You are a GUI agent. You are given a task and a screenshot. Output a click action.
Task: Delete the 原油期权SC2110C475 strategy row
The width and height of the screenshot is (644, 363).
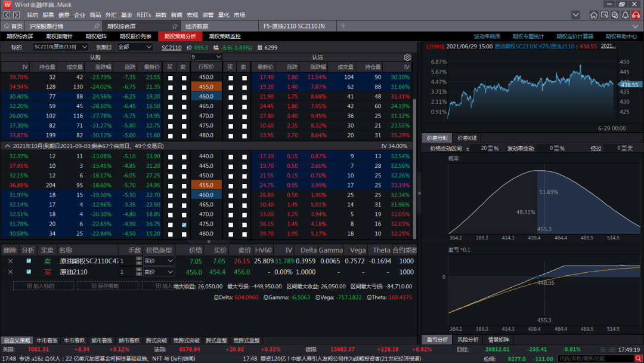[11, 261]
